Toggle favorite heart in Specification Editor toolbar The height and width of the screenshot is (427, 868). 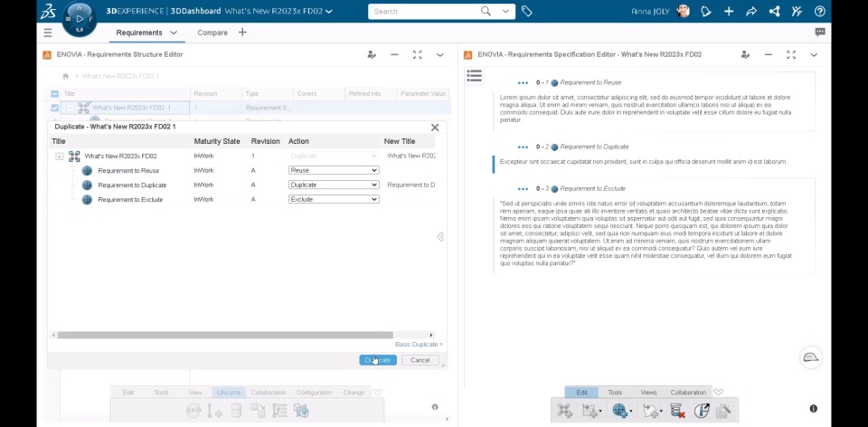tap(718, 392)
